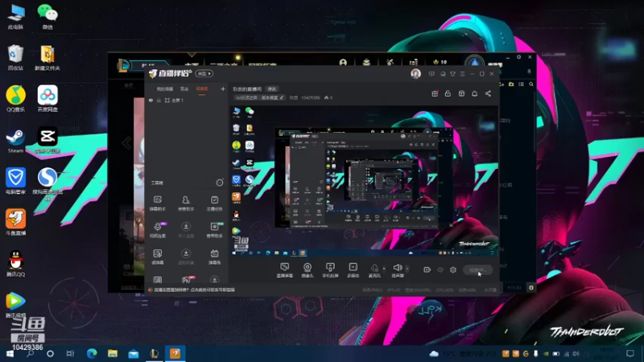644x362 pixels.
Task: Toggle the preview eye icon near settings gear
Action: point(440,269)
